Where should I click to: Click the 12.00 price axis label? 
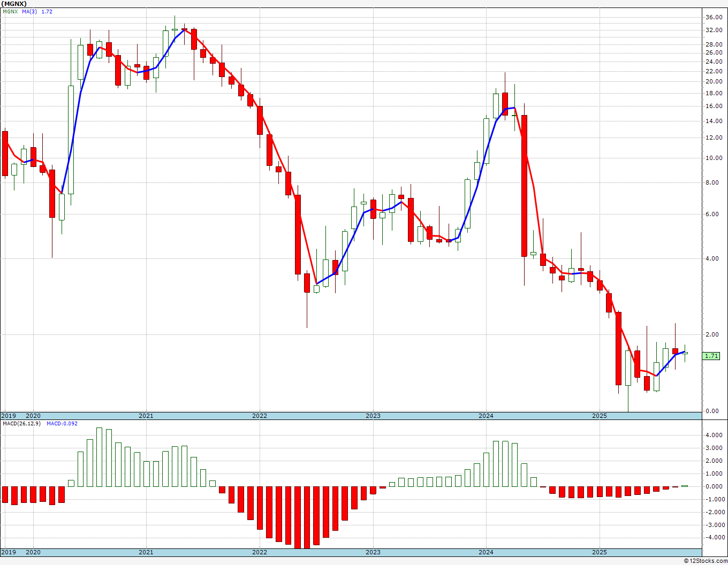(x=714, y=138)
